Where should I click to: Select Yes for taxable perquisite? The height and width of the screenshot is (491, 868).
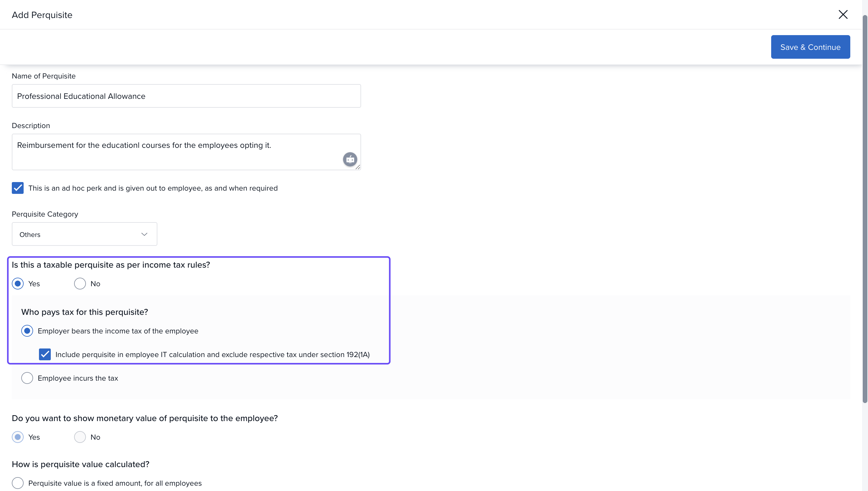pos(18,284)
